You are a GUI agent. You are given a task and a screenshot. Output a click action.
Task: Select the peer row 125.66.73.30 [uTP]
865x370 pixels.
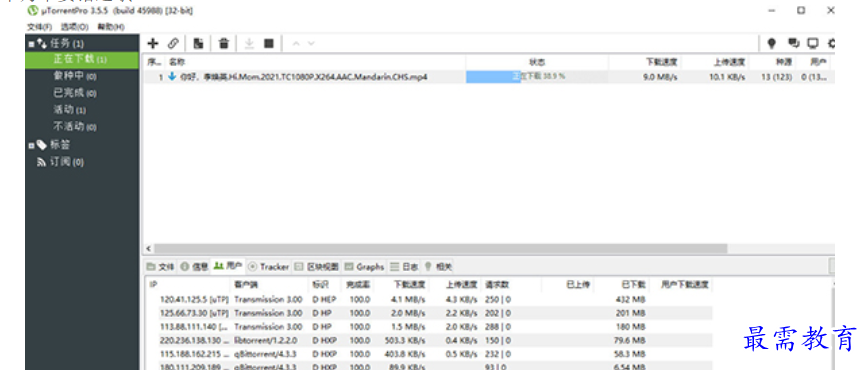[x=429, y=313]
